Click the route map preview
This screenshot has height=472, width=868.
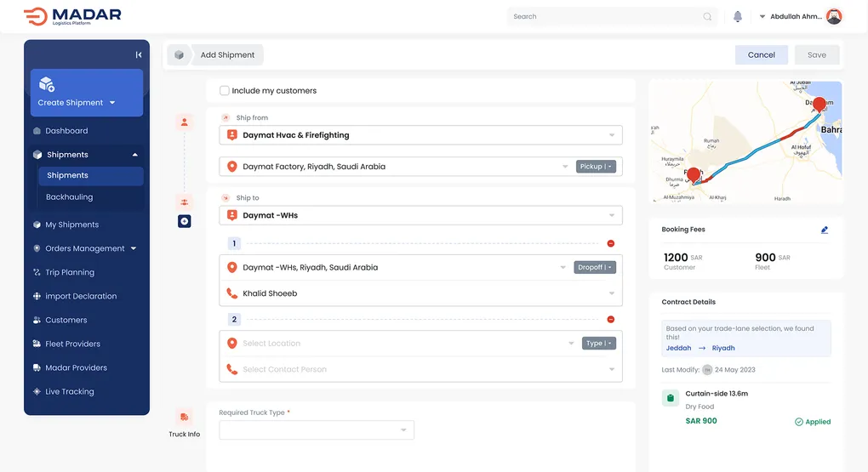(745, 141)
